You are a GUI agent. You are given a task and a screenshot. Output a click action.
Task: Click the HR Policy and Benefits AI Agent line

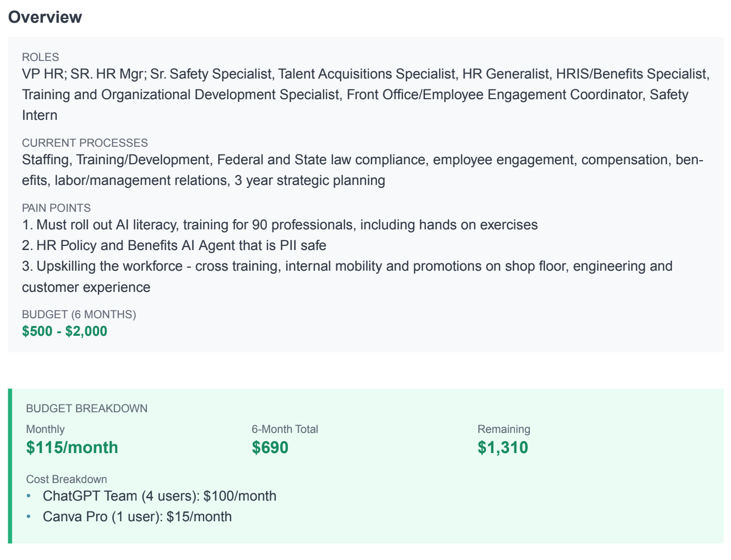(x=174, y=245)
